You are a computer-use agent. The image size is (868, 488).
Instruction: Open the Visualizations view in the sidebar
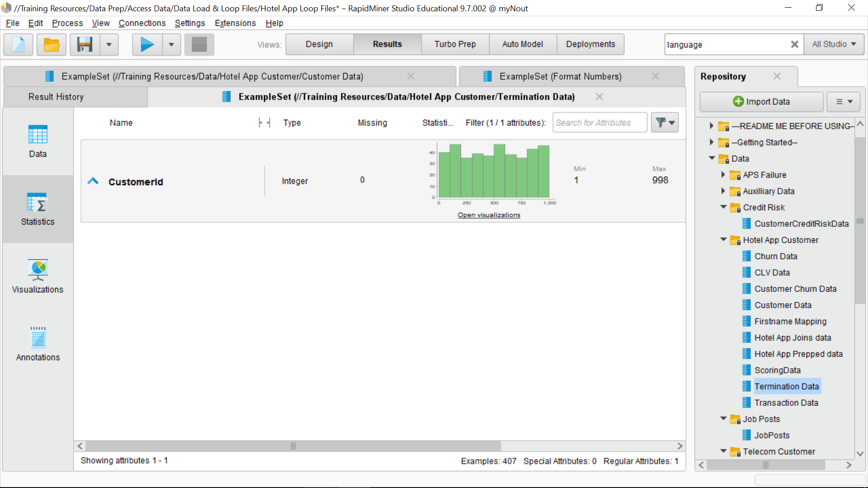click(38, 277)
